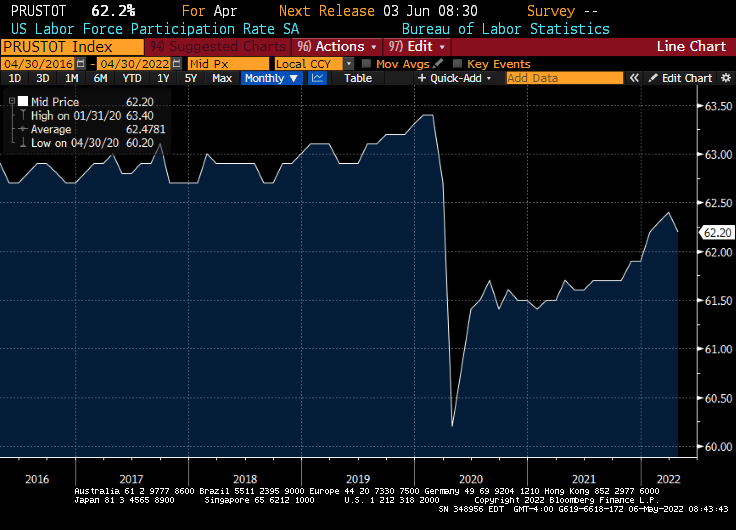Enable the Mov Avgs checkbox
This screenshot has width=736, height=530.
click(x=366, y=63)
